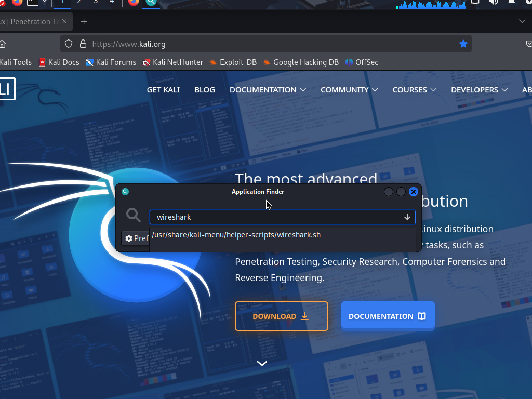This screenshot has width=532, height=399.
Task: Click the site security padlock icon
Action: tap(83, 44)
